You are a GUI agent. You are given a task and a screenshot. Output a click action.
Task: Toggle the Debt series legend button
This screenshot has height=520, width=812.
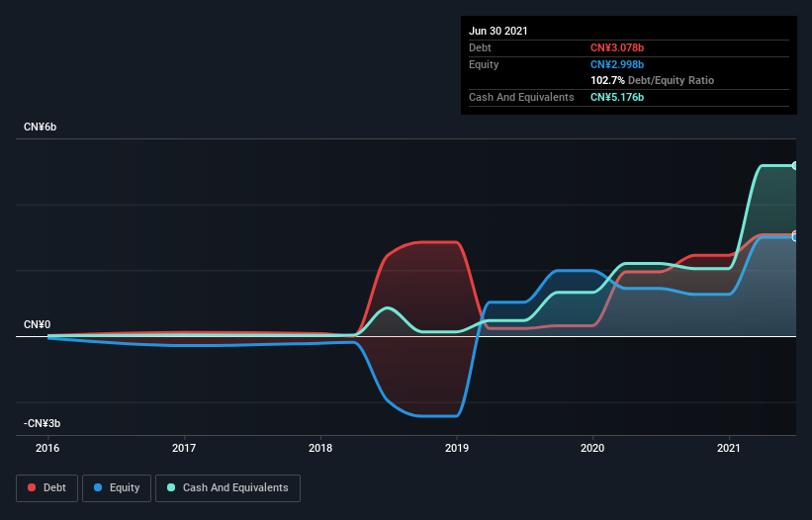point(47,488)
